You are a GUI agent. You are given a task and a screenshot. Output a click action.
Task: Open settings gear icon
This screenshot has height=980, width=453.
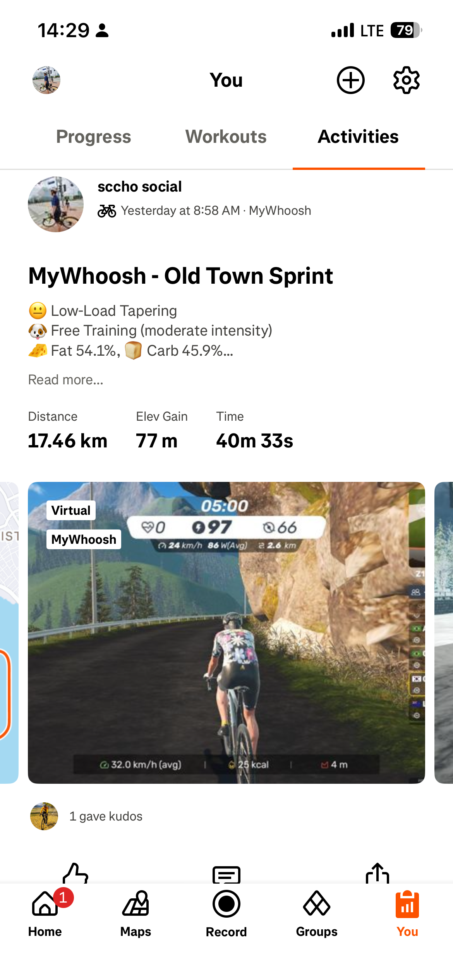pyautogui.click(x=406, y=80)
